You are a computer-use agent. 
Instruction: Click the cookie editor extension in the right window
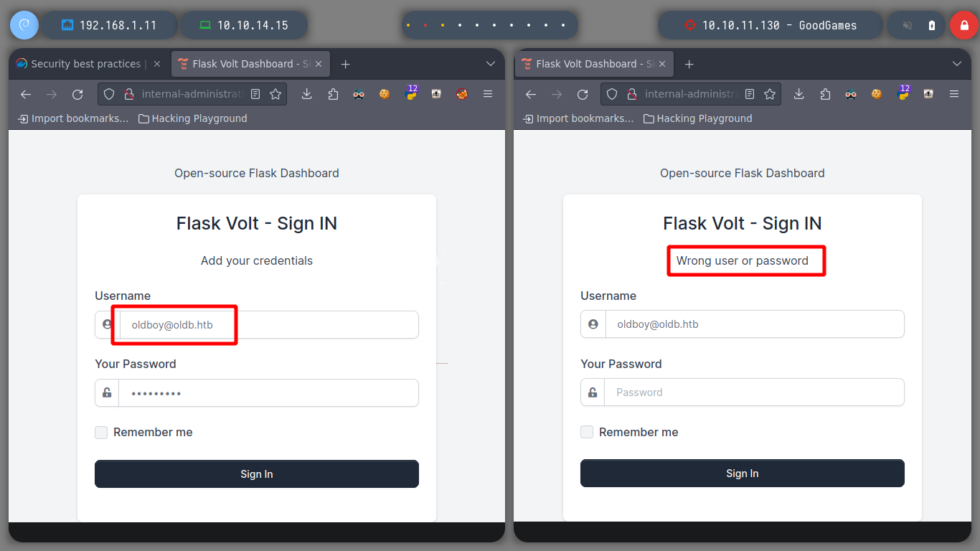877,94
